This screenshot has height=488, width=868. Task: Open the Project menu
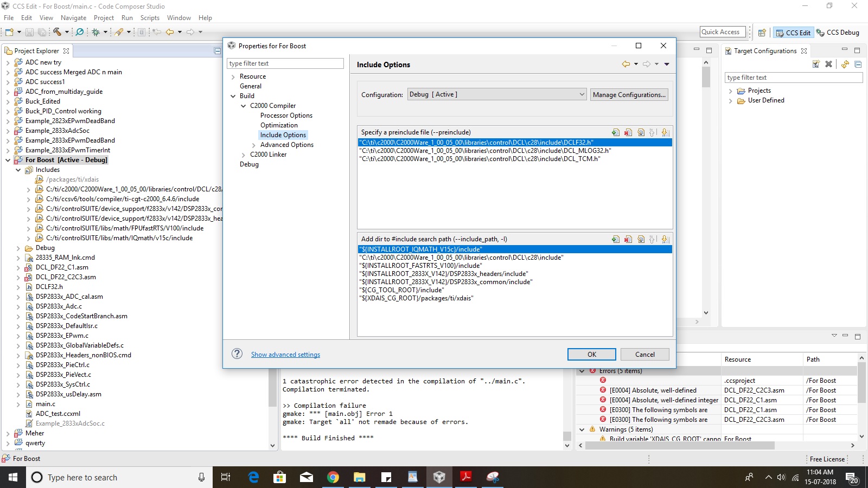coord(104,18)
